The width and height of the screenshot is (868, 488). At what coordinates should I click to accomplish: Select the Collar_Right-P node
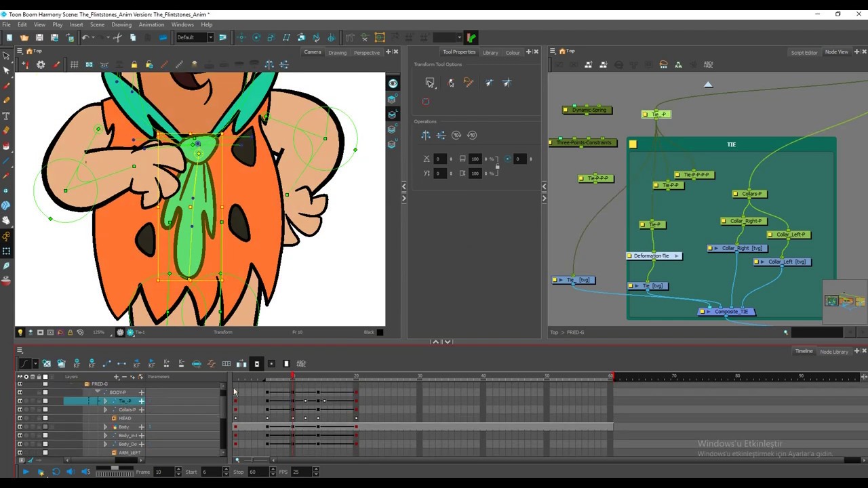743,221
